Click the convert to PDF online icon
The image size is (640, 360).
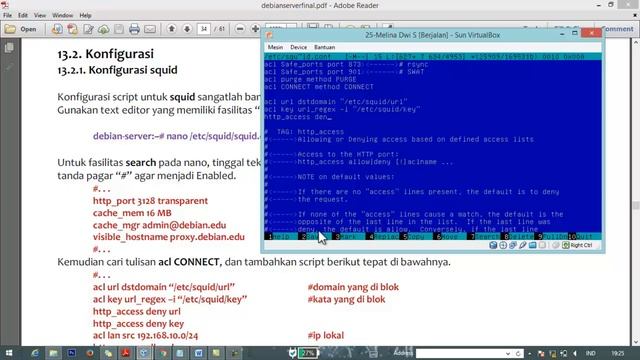coord(57,29)
